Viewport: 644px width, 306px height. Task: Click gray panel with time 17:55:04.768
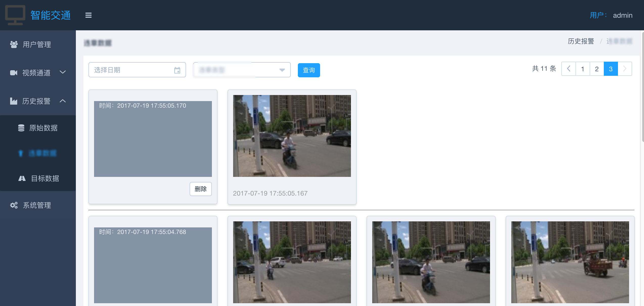(x=153, y=265)
